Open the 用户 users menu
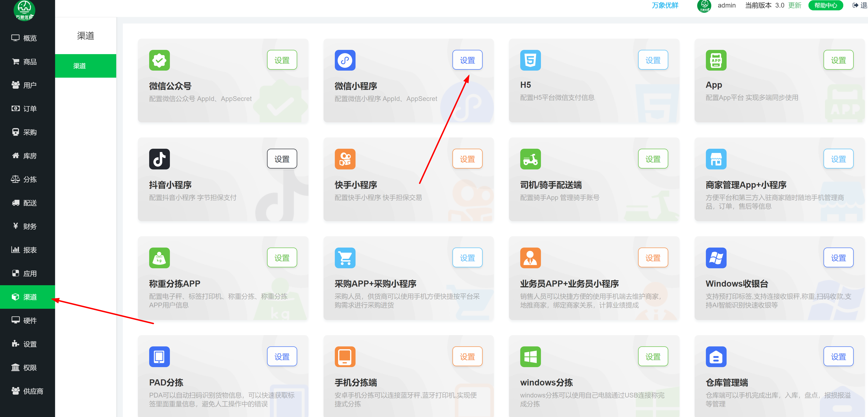Image resolution: width=868 pixels, height=417 pixels. (x=27, y=85)
